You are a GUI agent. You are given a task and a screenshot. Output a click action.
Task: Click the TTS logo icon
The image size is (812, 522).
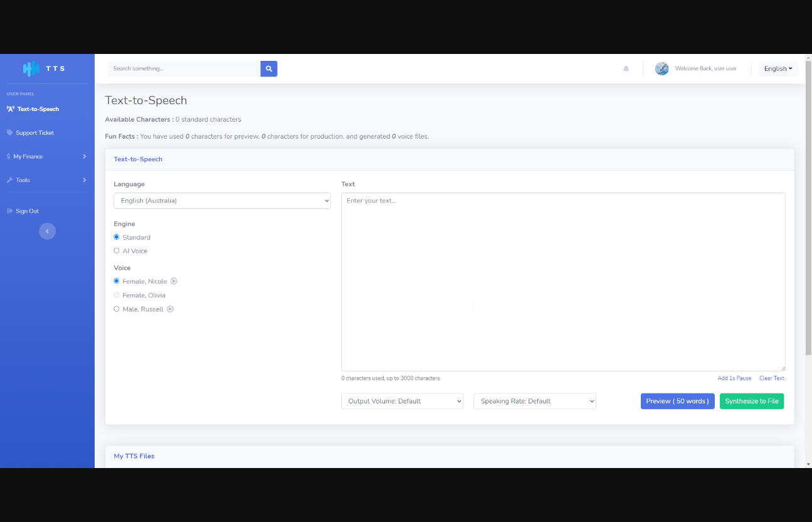(31, 69)
